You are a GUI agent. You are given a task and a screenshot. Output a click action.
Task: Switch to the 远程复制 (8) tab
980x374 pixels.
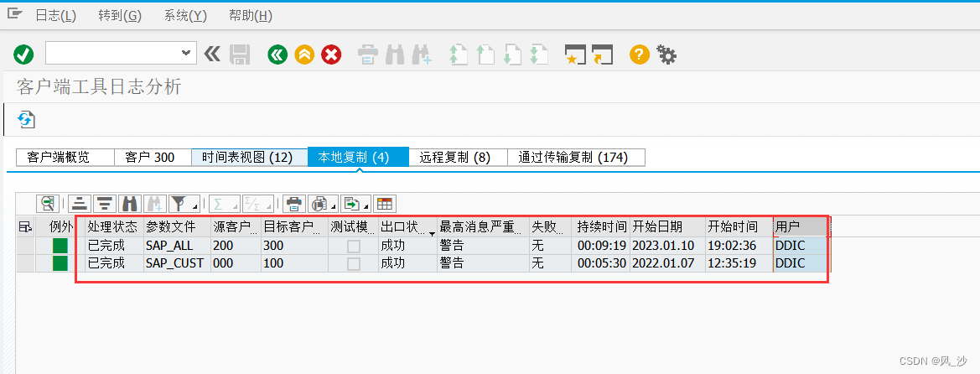[458, 157]
